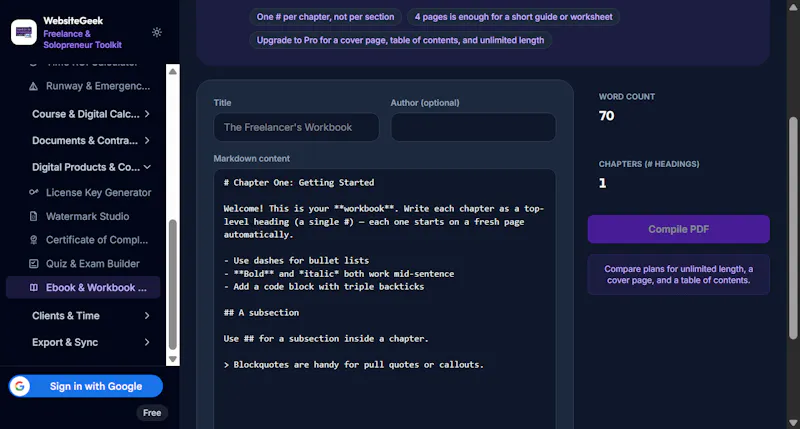Viewport: 800px width, 429px height.
Task: Focus the Author (optional) field
Action: pyautogui.click(x=473, y=127)
